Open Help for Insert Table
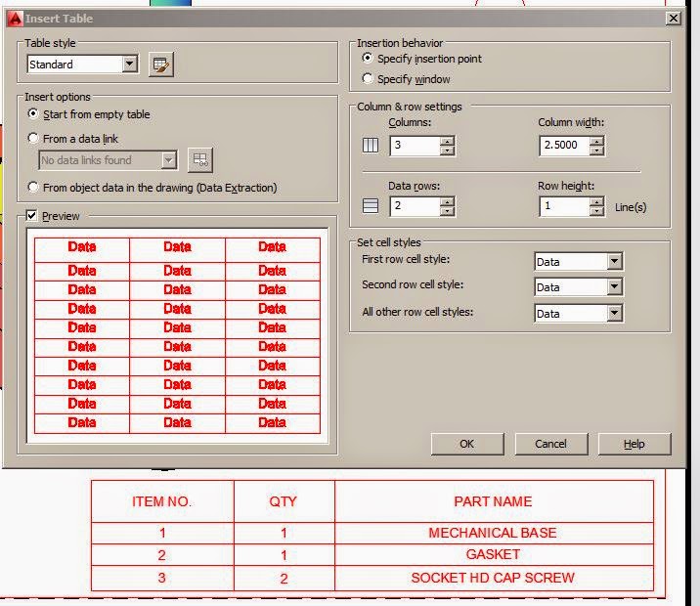The height and width of the screenshot is (606, 700). [x=634, y=444]
